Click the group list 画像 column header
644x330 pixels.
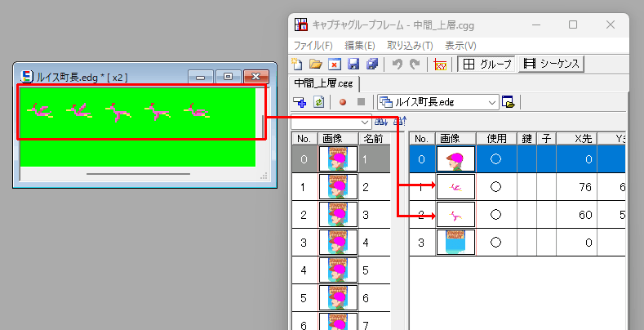338,139
